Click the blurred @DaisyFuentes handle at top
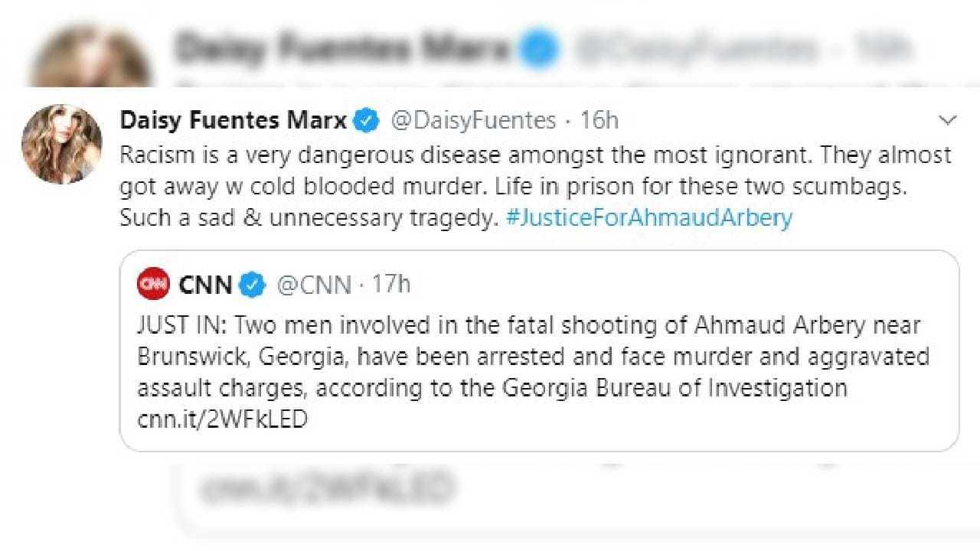This screenshot has width=980, height=551. [697, 49]
